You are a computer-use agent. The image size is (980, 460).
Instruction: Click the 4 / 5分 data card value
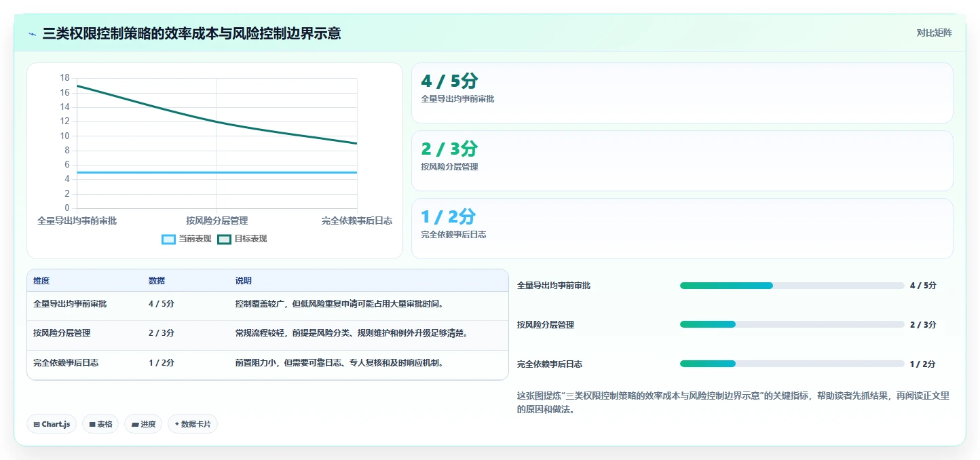coord(449,81)
